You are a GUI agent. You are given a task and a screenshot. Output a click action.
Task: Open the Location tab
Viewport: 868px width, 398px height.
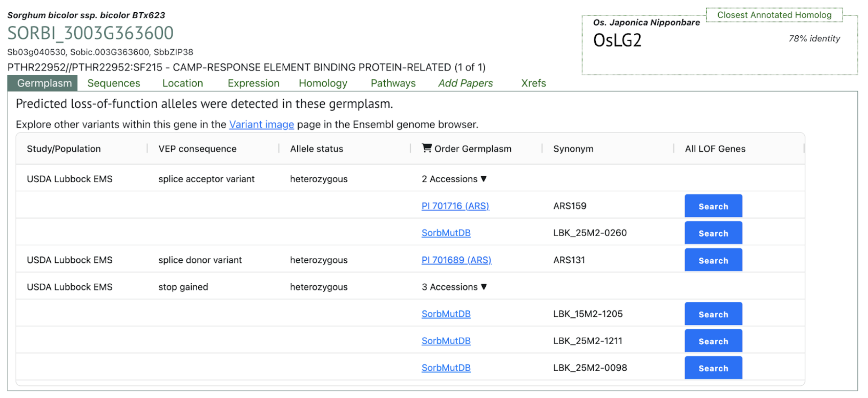click(x=183, y=83)
